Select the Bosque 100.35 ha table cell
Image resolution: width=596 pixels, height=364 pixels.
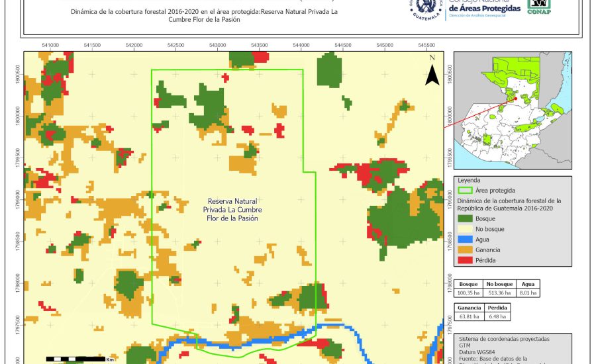click(x=469, y=293)
